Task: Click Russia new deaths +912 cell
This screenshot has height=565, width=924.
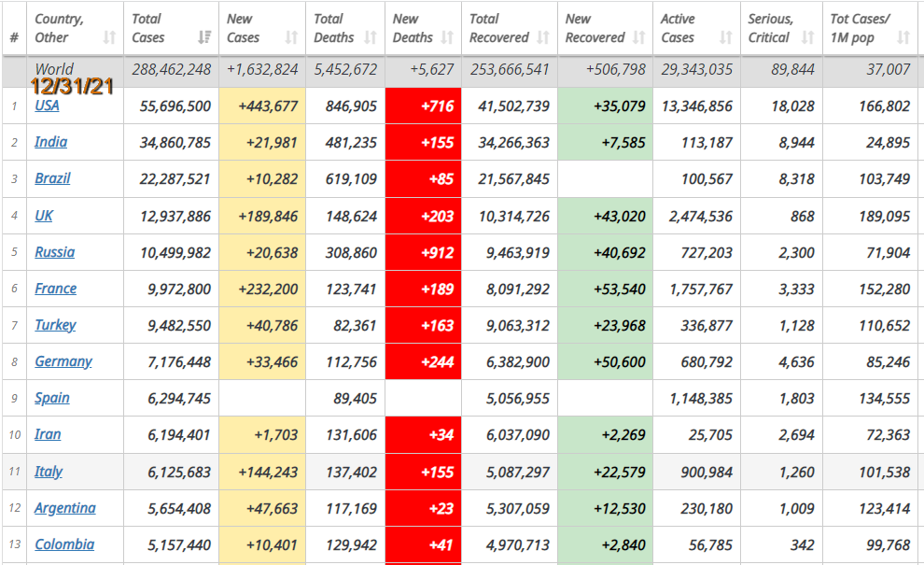Action: click(x=423, y=253)
